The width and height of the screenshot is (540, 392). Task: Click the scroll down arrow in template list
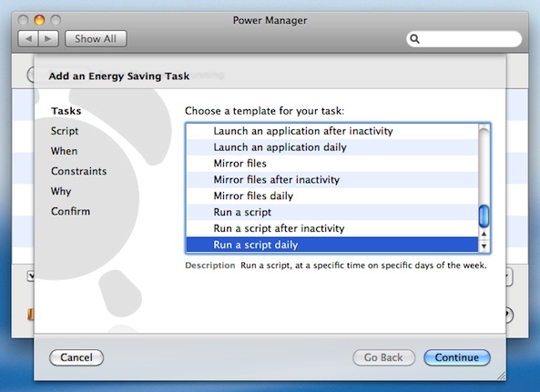[484, 246]
